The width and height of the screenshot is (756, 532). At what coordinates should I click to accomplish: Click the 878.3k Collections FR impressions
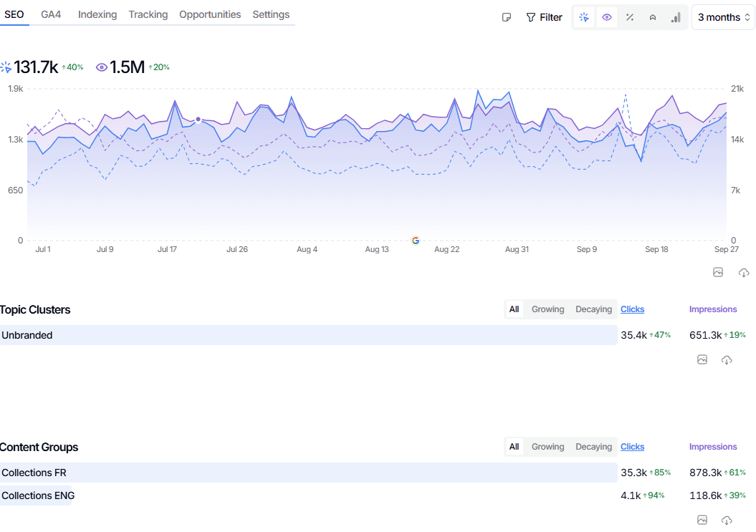tap(705, 473)
